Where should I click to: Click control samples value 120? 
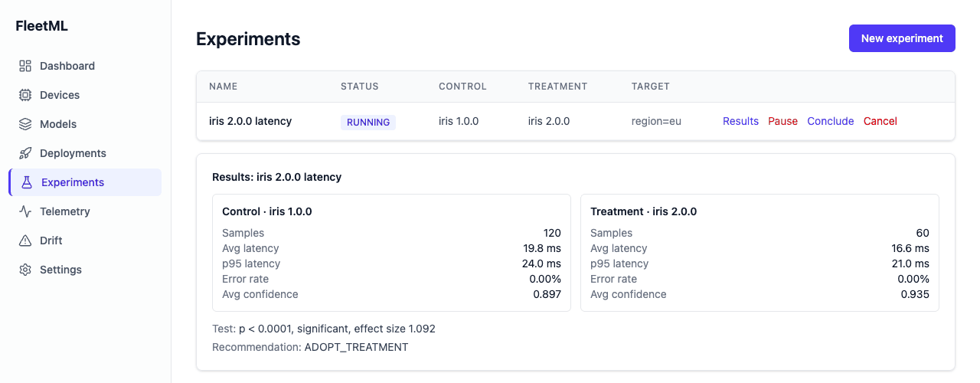pyautogui.click(x=552, y=233)
